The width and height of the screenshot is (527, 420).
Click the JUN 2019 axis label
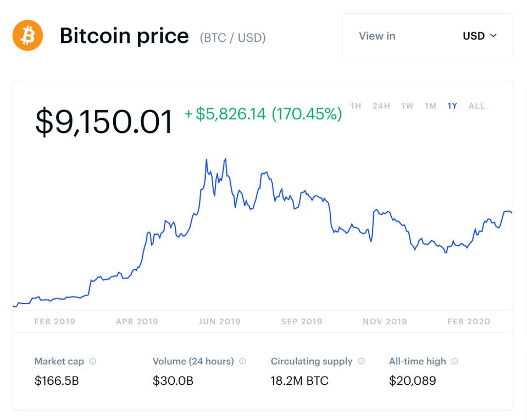point(219,322)
